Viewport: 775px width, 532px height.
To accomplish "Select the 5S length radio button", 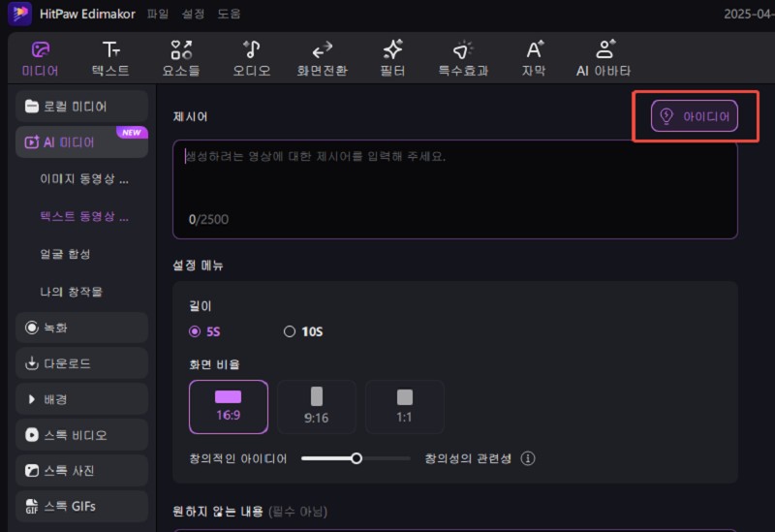I will pos(195,331).
